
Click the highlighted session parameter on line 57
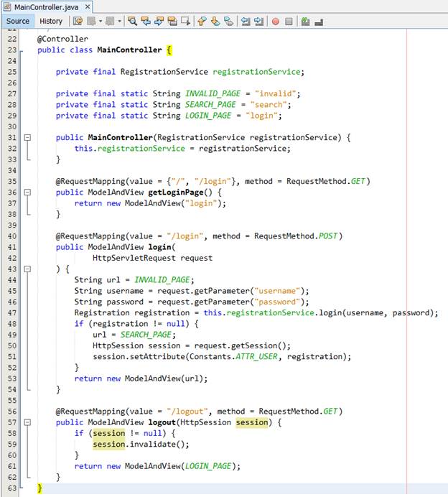(252, 422)
